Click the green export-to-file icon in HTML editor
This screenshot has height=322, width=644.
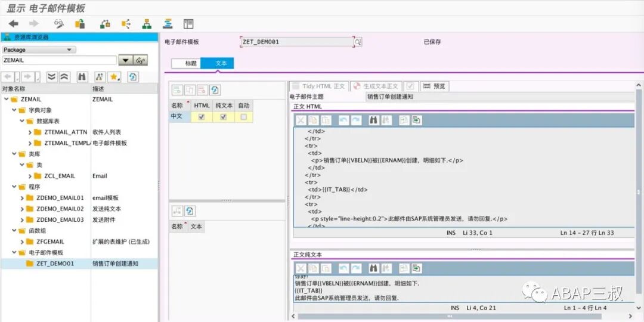pos(417,120)
